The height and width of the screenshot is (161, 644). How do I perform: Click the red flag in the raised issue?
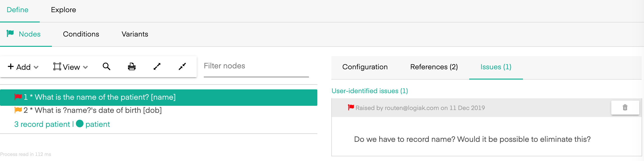(x=351, y=107)
